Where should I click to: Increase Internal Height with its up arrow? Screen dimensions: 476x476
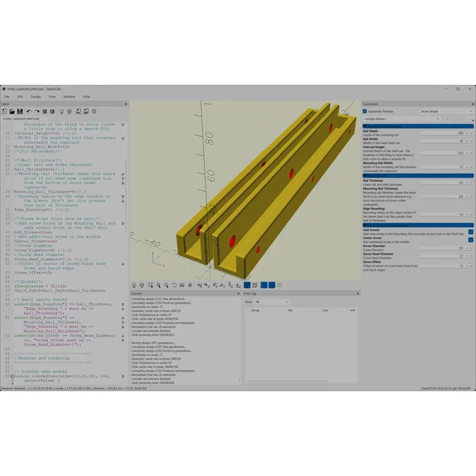coord(467,153)
